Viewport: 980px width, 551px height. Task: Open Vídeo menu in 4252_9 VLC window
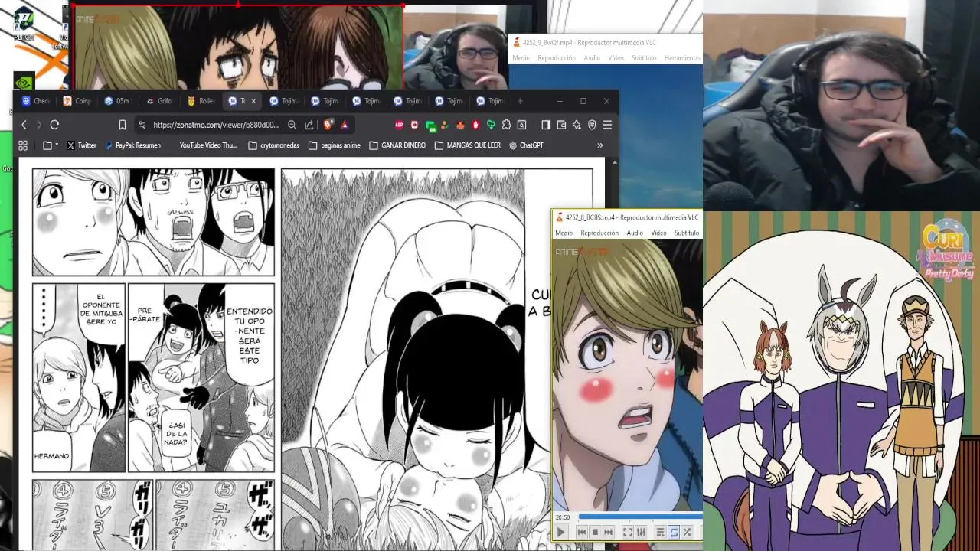coord(616,58)
